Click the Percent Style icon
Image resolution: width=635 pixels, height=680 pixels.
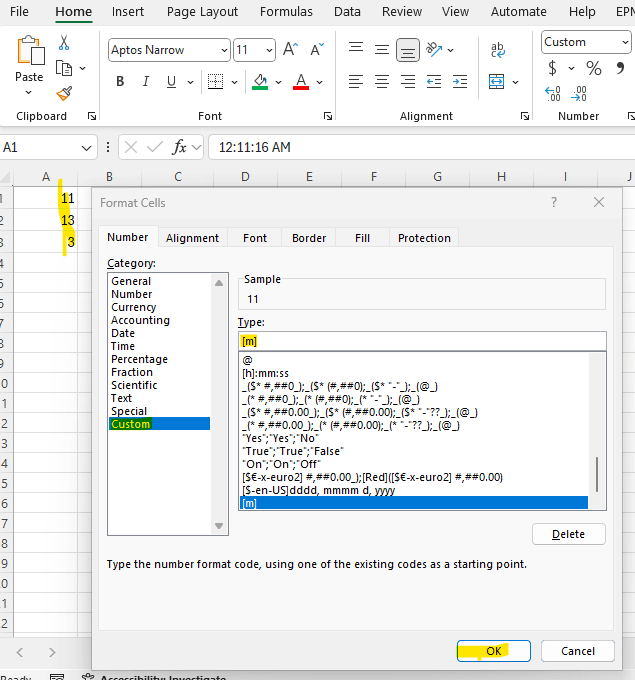pyautogui.click(x=594, y=68)
